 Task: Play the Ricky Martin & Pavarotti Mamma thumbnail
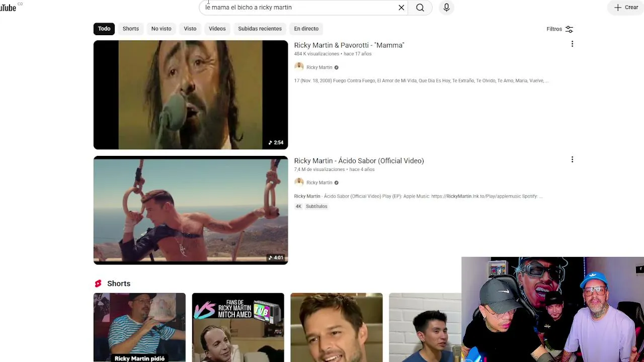point(191,95)
